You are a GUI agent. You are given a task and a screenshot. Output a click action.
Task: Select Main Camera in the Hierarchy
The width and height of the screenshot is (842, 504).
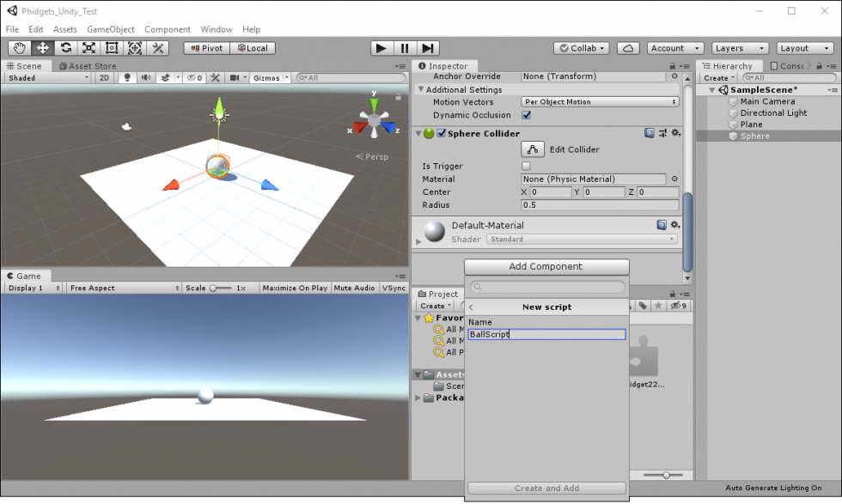coord(766,101)
